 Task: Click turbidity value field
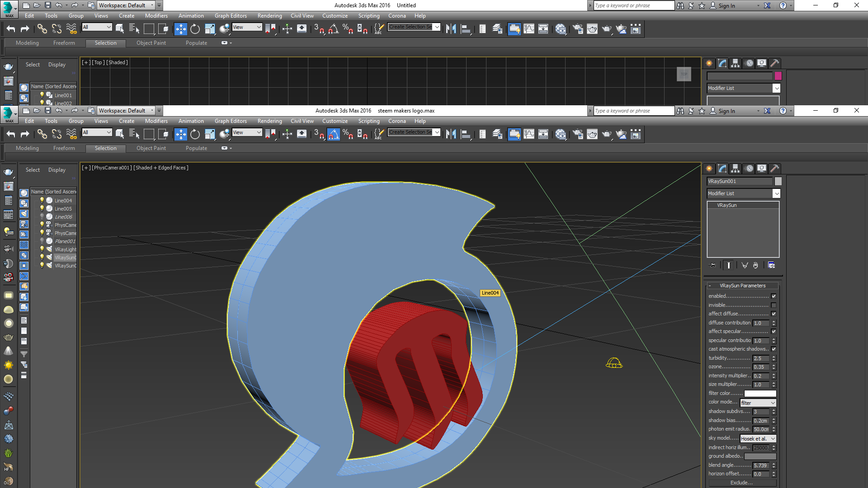(x=760, y=358)
